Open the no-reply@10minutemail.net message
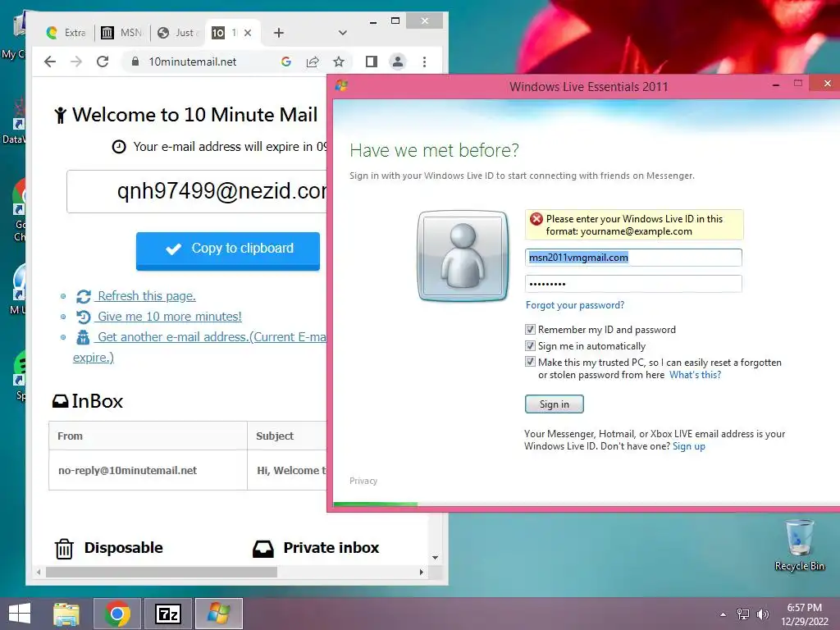The height and width of the screenshot is (630, 840). point(127,470)
